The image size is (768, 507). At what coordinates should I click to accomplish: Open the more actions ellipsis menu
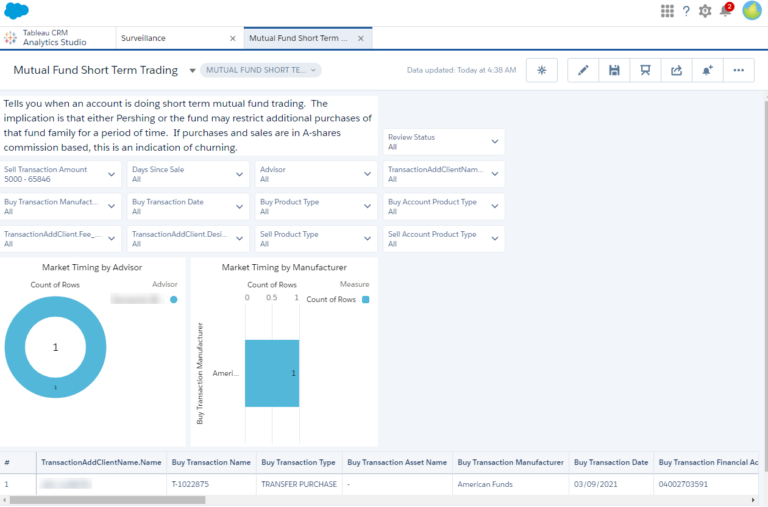click(739, 71)
